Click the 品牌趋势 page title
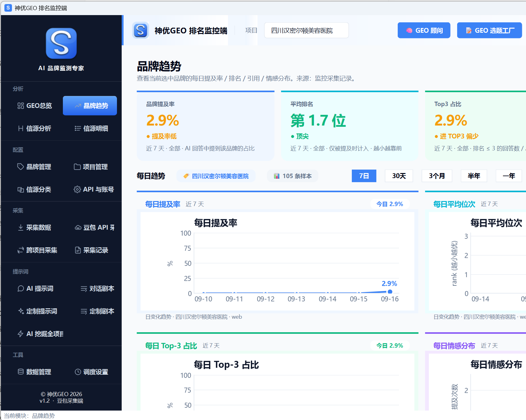 [x=159, y=66]
